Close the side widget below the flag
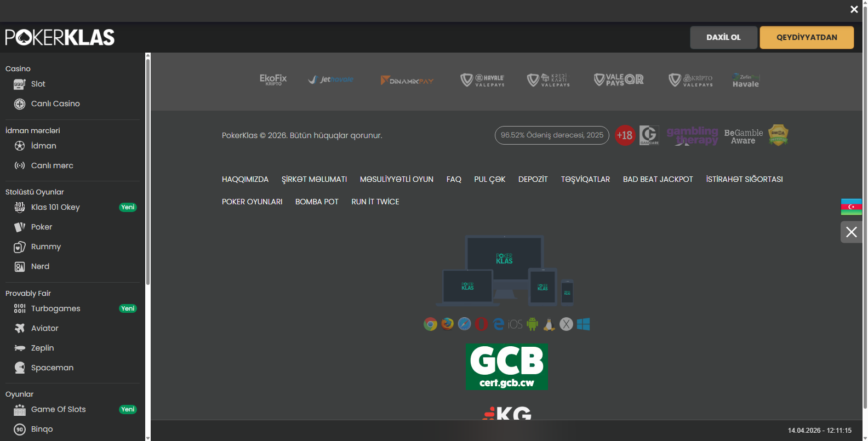The height and width of the screenshot is (441, 868). coord(852,232)
